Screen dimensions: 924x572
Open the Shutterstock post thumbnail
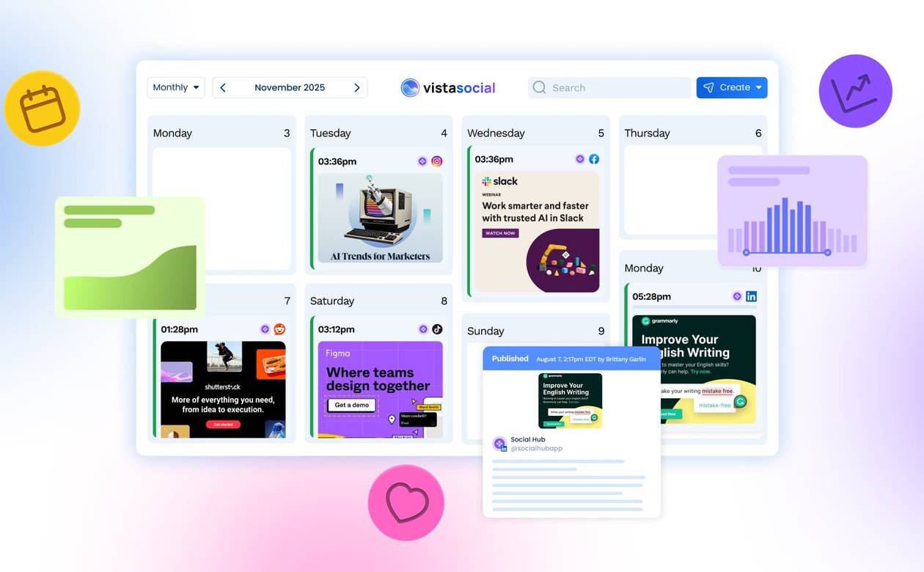pyautogui.click(x=223, y=389)
